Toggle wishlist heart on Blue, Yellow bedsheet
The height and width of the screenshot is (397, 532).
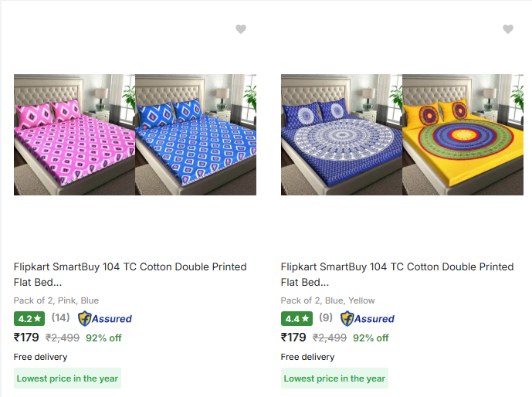[x=508, y=29]
